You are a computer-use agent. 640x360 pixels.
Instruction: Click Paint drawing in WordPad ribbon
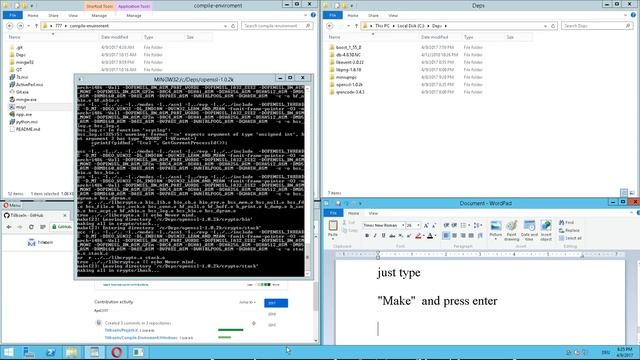pyautogui.click(x=512, y=230)
